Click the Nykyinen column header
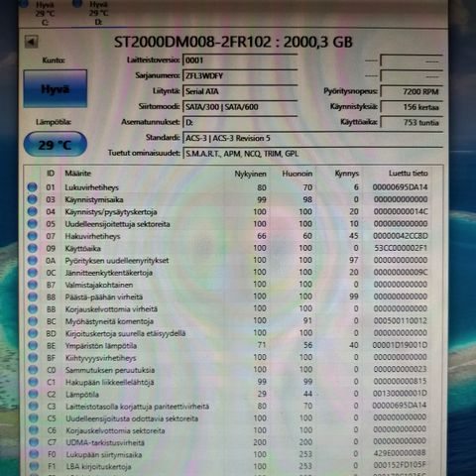 (x=250, y=174)
